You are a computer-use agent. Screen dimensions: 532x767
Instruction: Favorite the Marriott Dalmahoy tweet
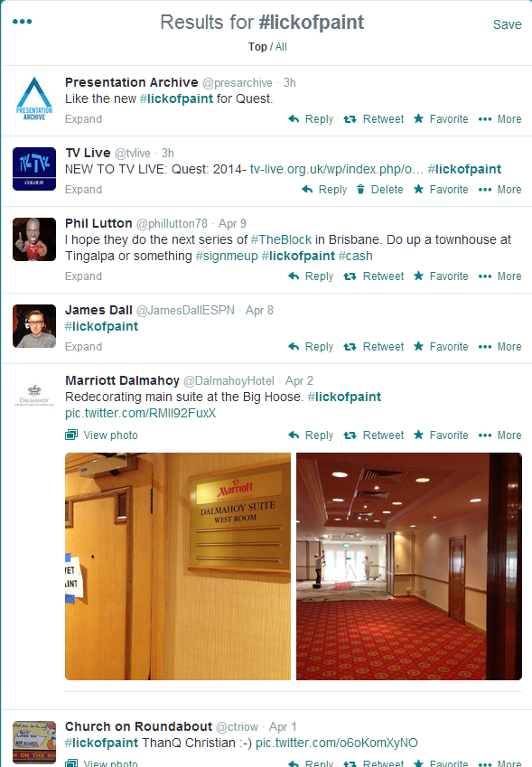(x=441, y=435)
